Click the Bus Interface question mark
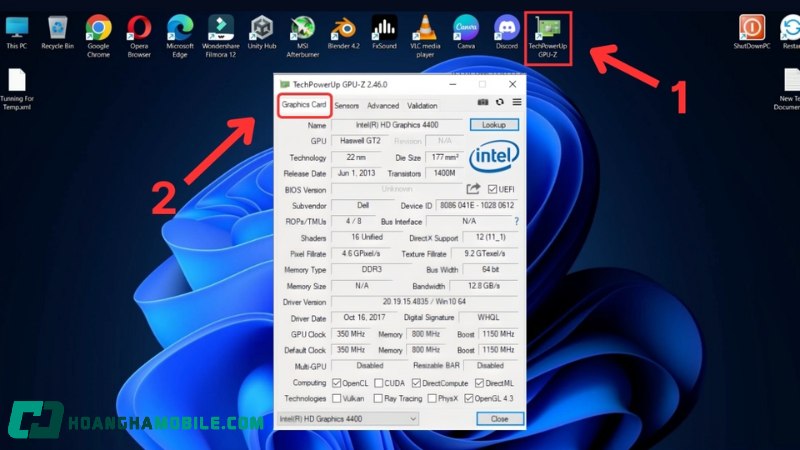This screenshot has width=800, height=450. point(516,221)
